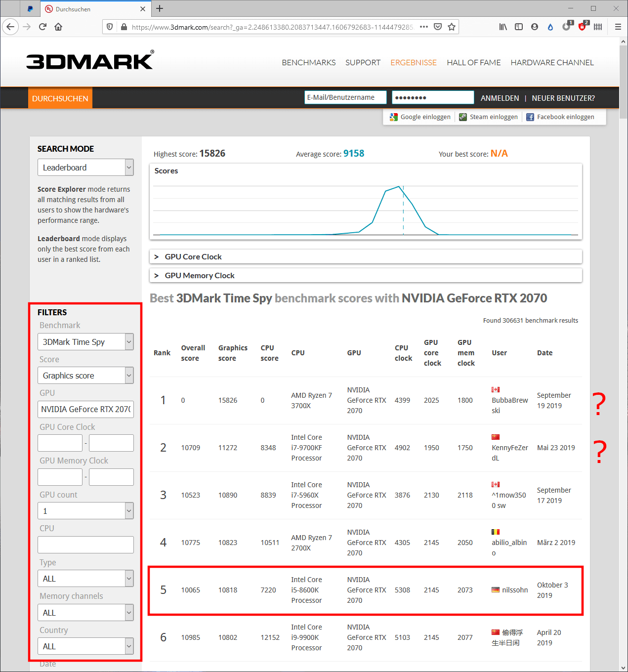Open page actions three-dots menu
628x672 pixels.
point(424,27)
